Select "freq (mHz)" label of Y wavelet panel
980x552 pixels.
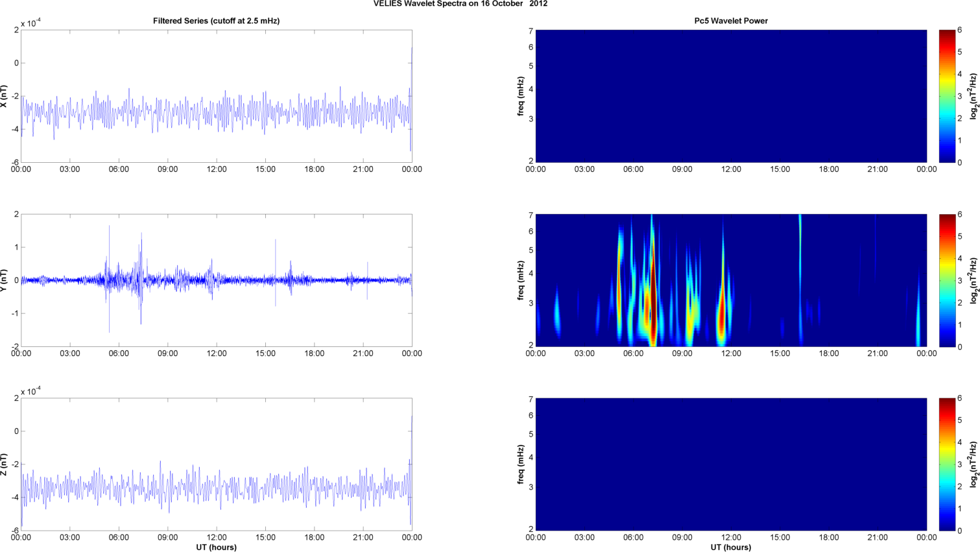(x=521, y=280)
